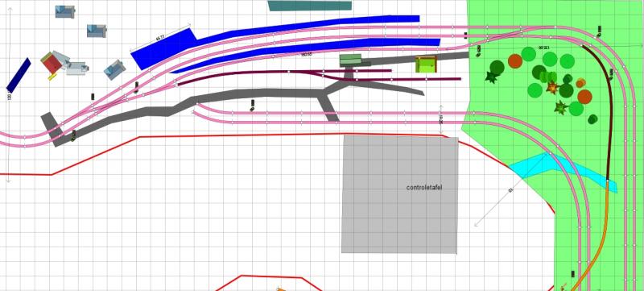Click the 45.77 dimension label
This screenshot has width=644, height=291.
pyautogui.click(x=160, y=38)
